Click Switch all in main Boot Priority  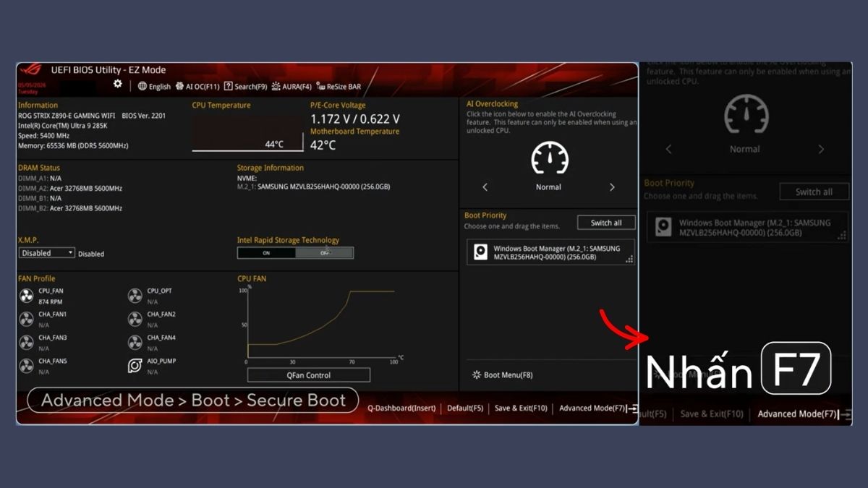(606, 223)
